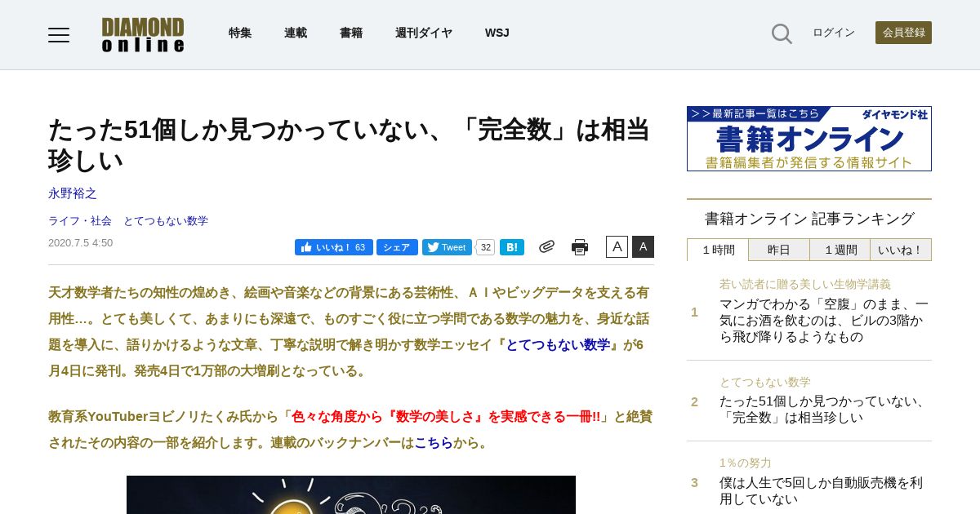Click the Twitter Tweet button
This screenshot has height=514, width=980.
[447, 247]
